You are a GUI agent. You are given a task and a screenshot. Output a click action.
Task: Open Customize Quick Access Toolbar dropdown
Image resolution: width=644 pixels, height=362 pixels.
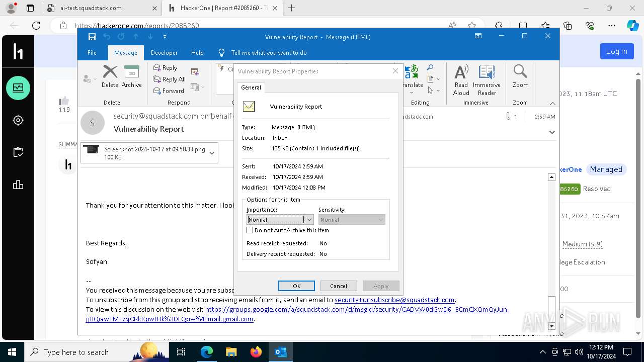pos(165,37)
